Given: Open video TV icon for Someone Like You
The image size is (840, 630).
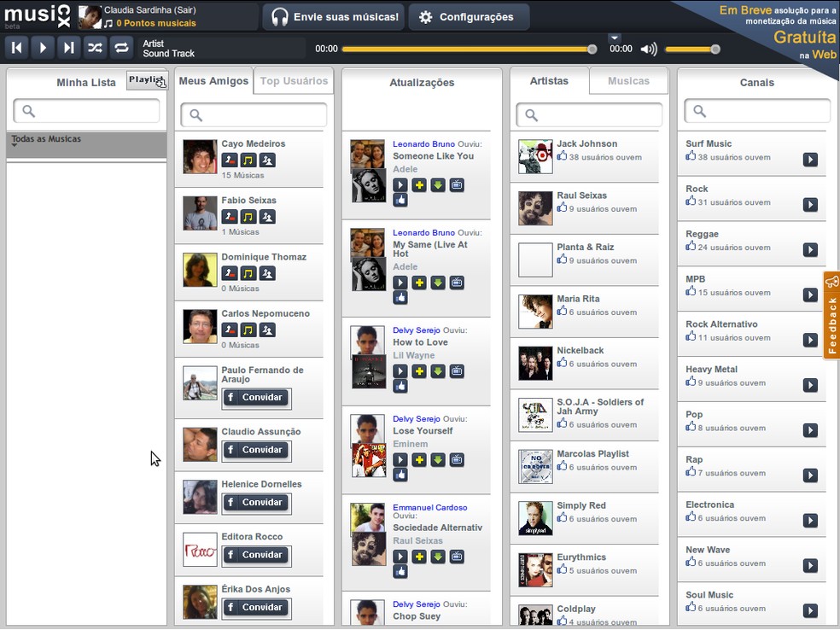Looking at the screenshot, I should pos(457,185).
